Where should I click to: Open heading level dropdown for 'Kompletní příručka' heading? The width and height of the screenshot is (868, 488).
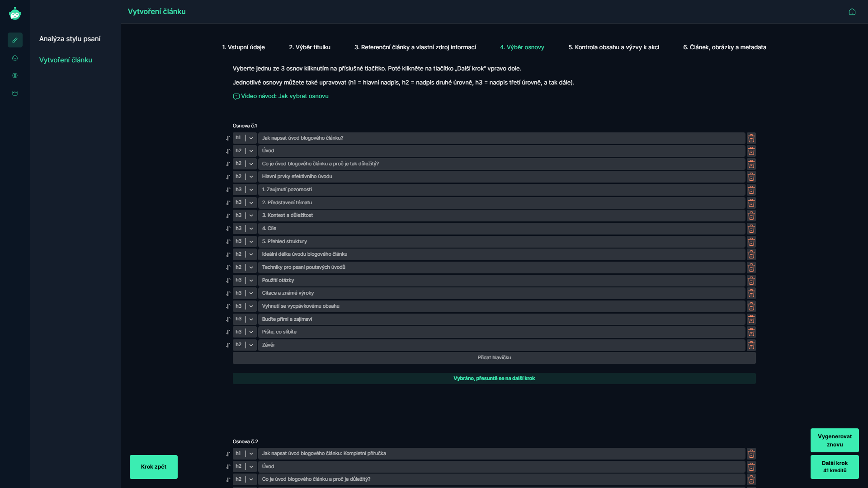tap(245, 453)
